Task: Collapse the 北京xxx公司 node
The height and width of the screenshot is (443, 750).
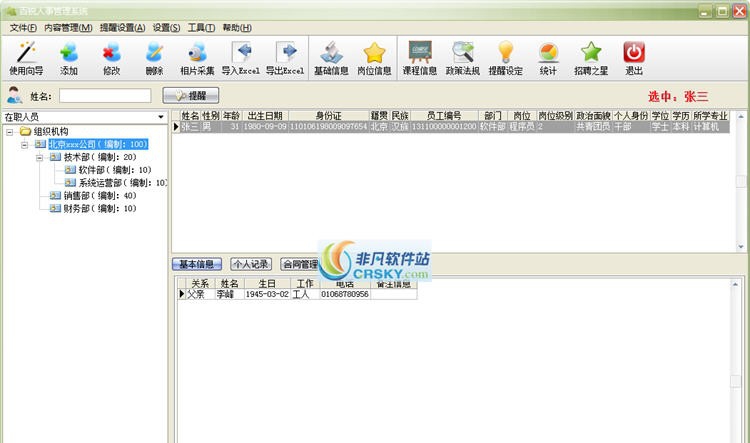Action: [24, 144]
